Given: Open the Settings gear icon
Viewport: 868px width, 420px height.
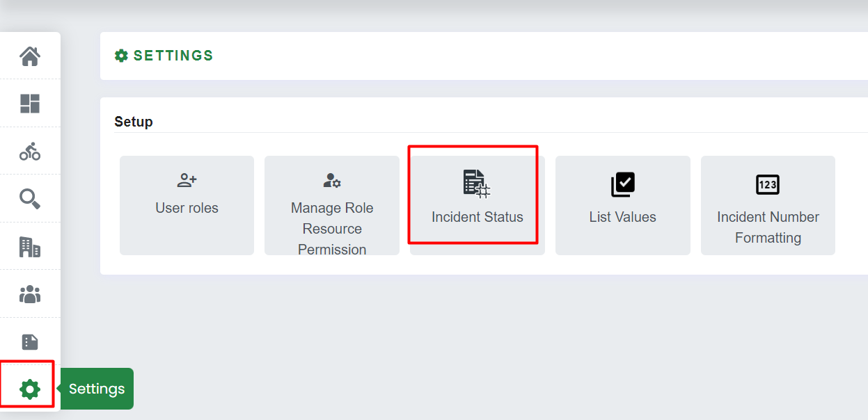Looking at the screenshot, I should pos(29,388).
